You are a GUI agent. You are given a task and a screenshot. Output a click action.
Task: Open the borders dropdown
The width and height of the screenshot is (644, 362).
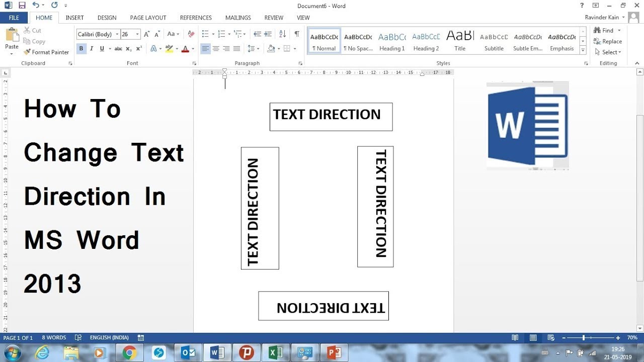click(294, 49)
